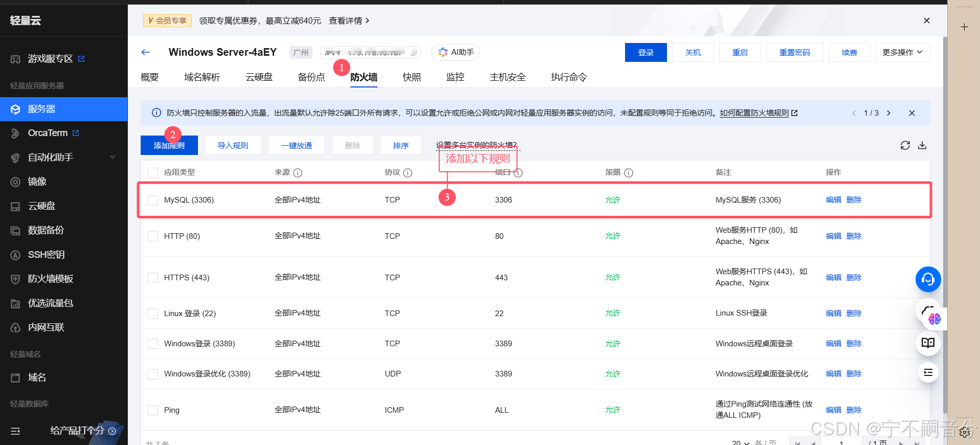Check the Linux 登录 (22) rule checkbox

click(153, 313)
